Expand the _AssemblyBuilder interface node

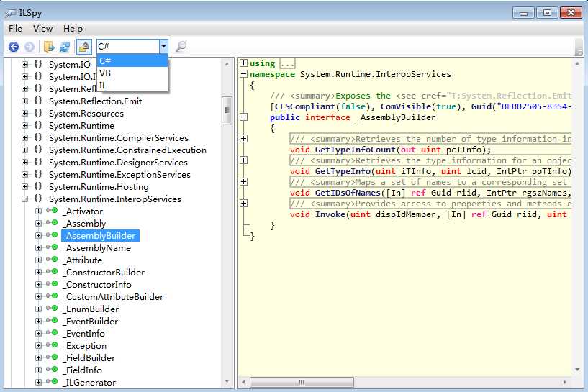[38, 236]
